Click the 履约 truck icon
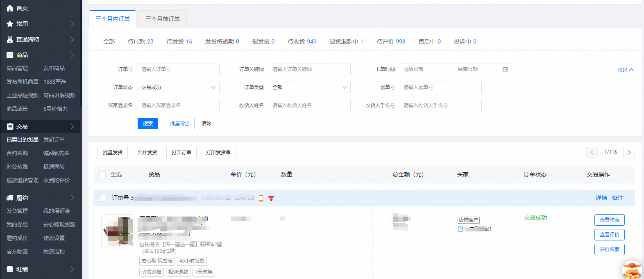Image resolution: width=644 pixels, height=279 pixels. (x=10, y=198)
